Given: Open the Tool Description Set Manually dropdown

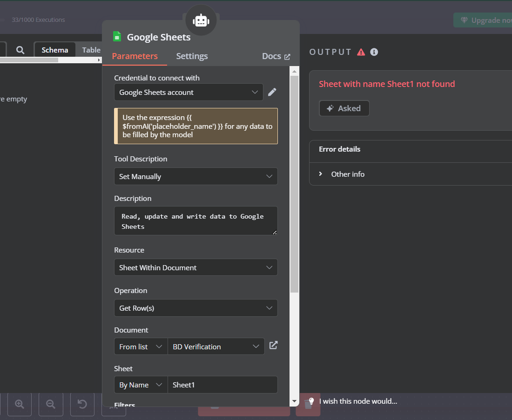Looking at the screenshot, I should click(x=195, y=176).
